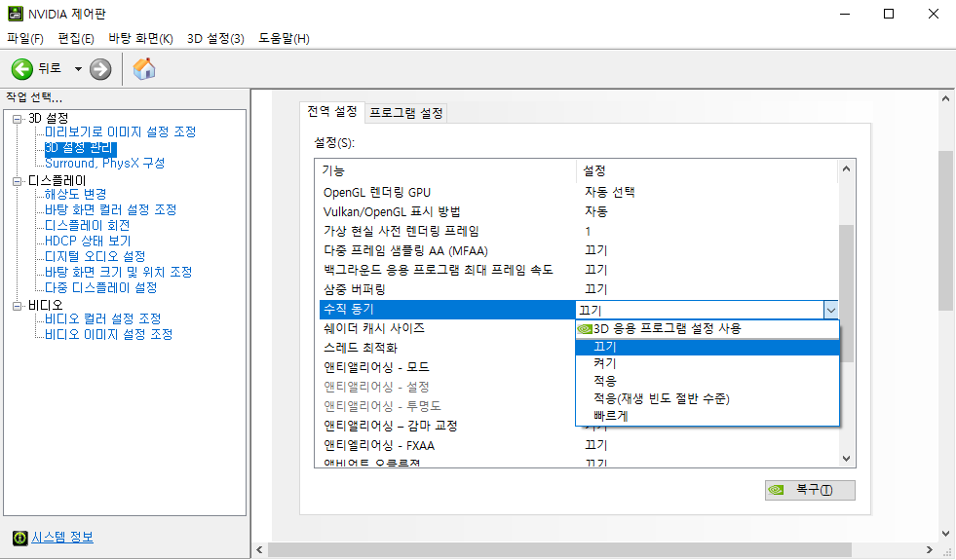Click the 기능 column header

446,171
